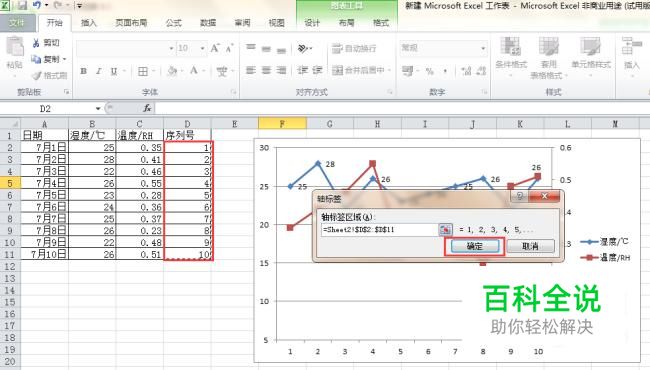Screen dimensions: 650x370
Task: Click the text Orientation icon
Action: [304, 48]
